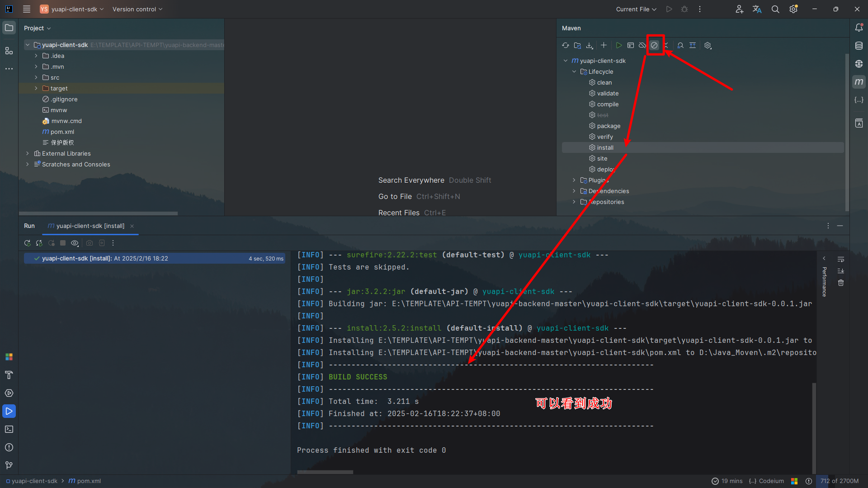
Task: Open the Run tool window from sidebar
Action: pyautogui.click(x=9, y=411)
